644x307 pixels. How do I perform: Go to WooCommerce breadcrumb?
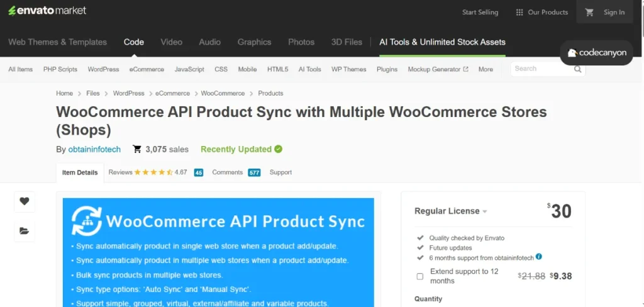click(x=223, y=93)
